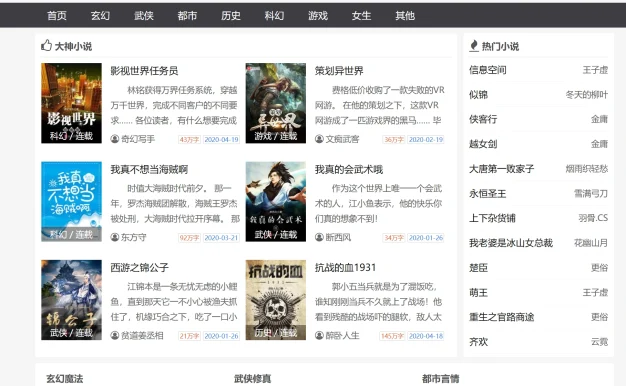This screenshot has height=386, width=626.
Task: Open 上下杂货铺 in hot novels list
Action: (492, 218)
